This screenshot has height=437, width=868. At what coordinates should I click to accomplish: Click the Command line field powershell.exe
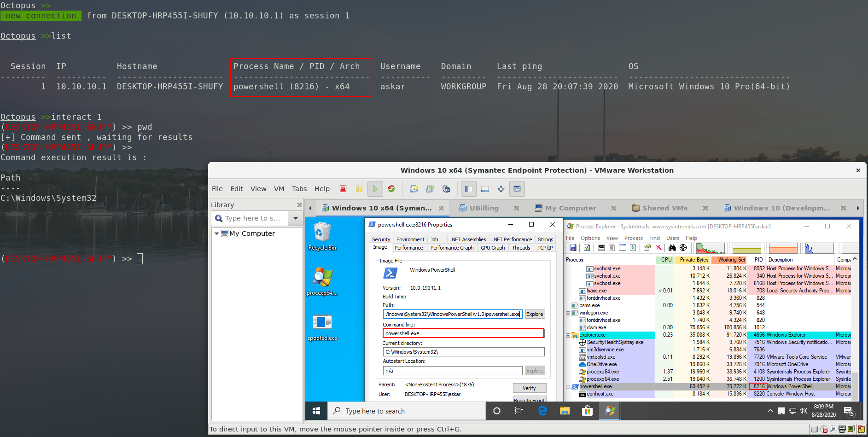463,333
